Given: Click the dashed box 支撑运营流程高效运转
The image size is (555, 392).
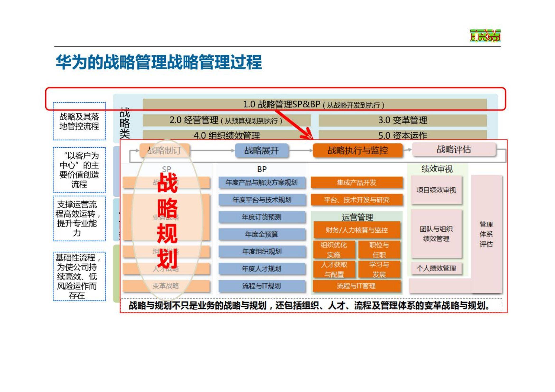Looking at the screenshot, I should click(x=79, y=219).
